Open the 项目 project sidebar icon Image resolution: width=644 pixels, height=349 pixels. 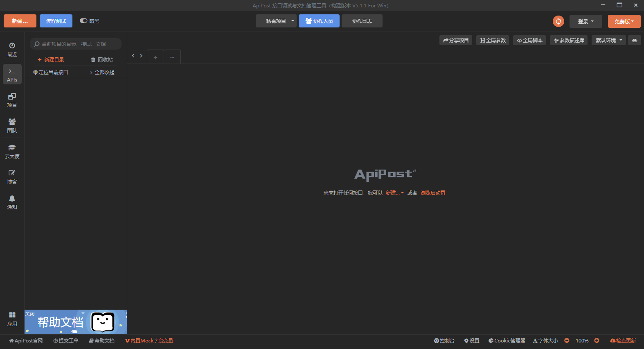click(12, 100)
